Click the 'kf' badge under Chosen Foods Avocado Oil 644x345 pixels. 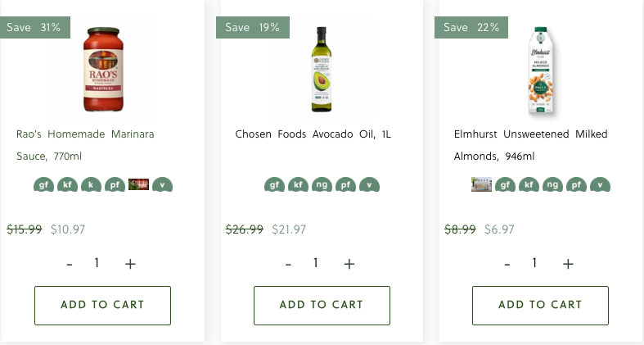pyautogui.click(x=298, y=185)
